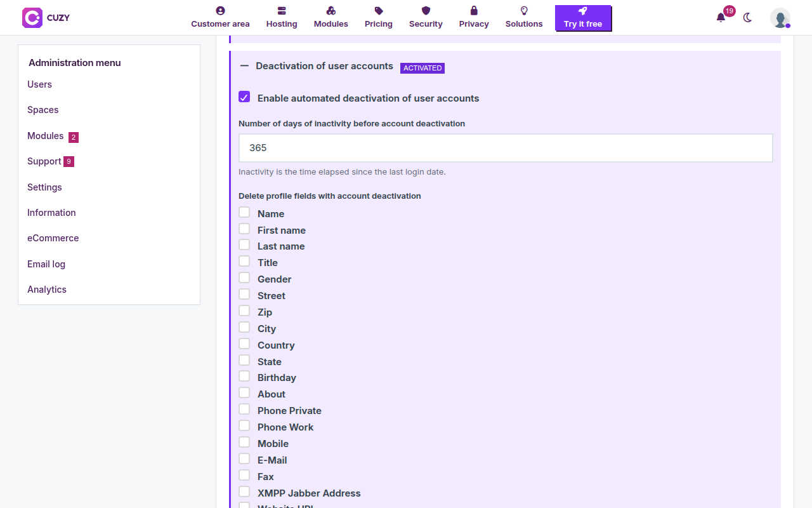Image resolution: width=812 pixels, height=508 pixels.
Task: Click the Security shield icon
Action: [426, 11]
